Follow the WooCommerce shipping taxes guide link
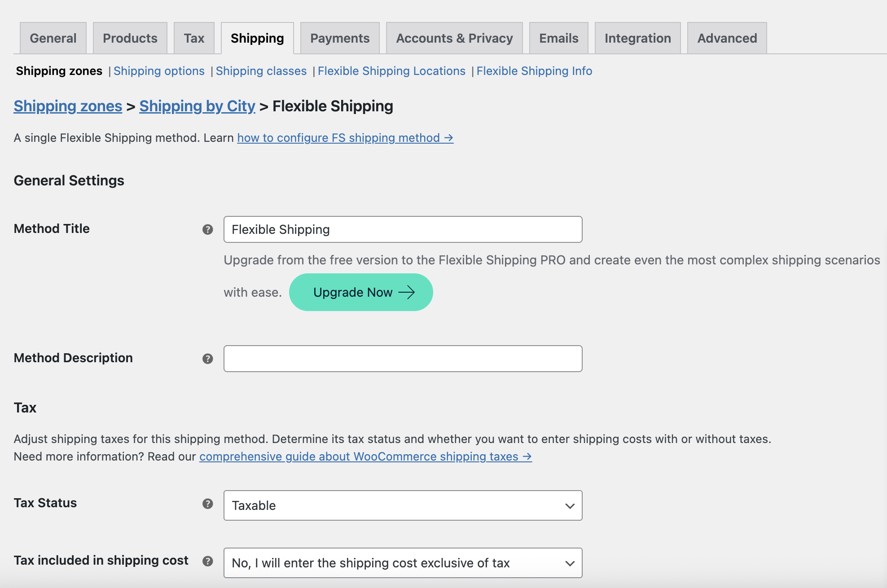 pyautogui.click(x=359, y=456)
